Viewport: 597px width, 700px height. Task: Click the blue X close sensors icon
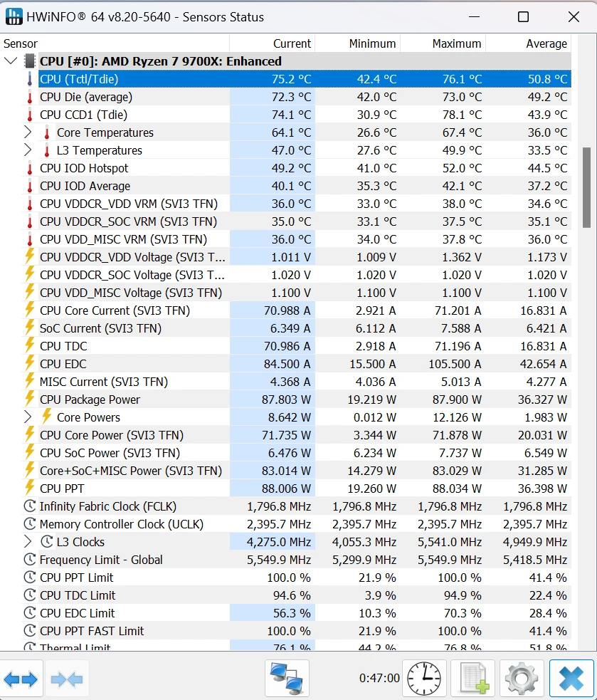click(571, 679)
